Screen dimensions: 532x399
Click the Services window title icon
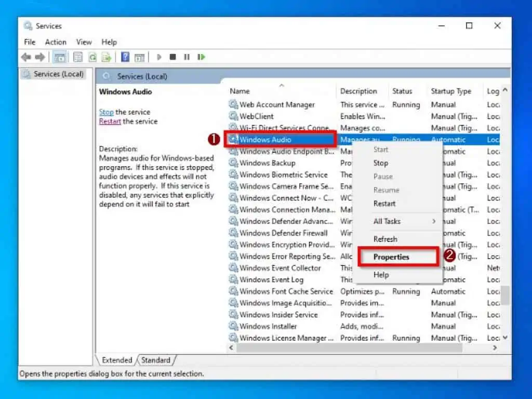click(x=28, y=26)
